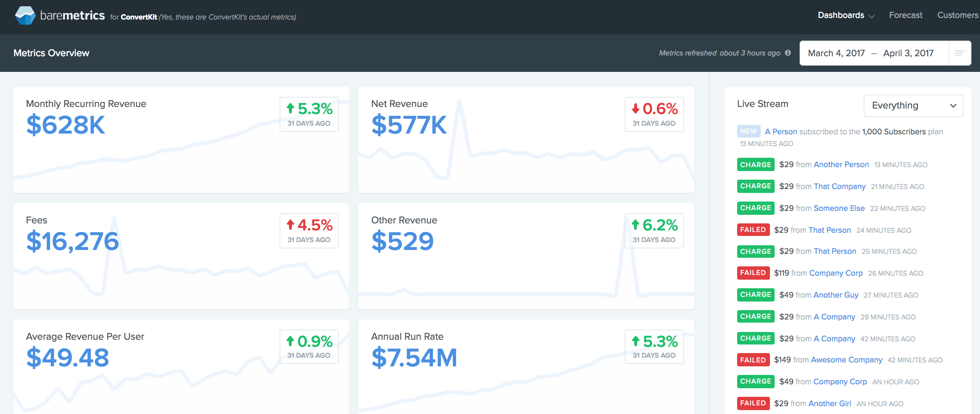Open the Another Person customer link
The image size is (980, 414).
pos(841,164)
